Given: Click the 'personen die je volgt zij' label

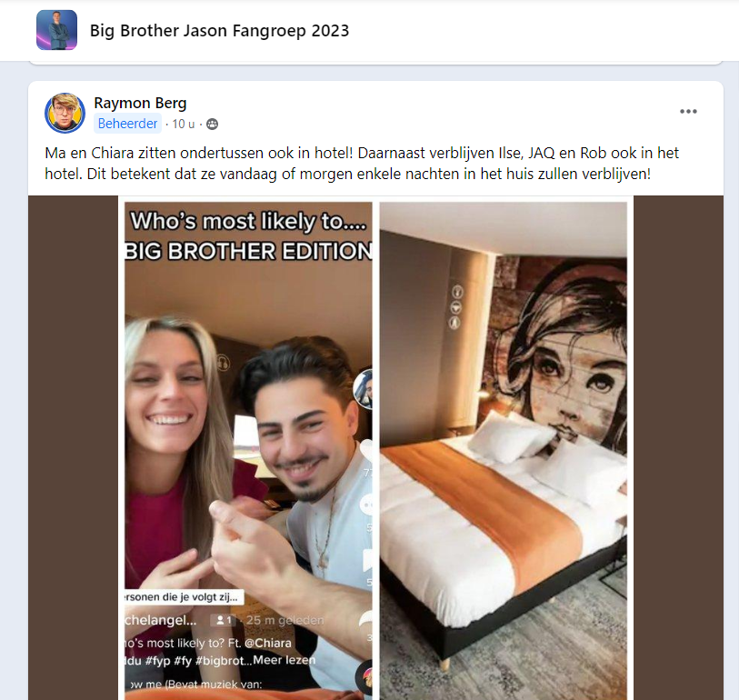Looking at the screenshot, I should click(185, 596).
